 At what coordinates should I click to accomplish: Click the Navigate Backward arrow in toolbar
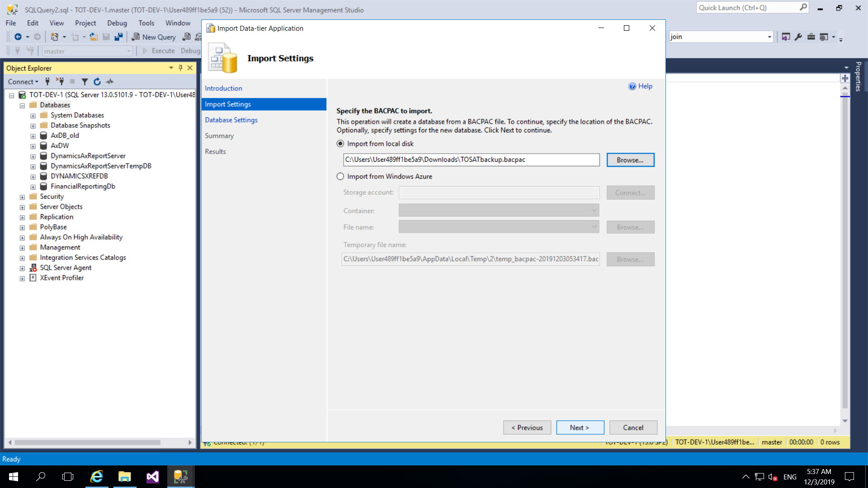coord(18,37)
